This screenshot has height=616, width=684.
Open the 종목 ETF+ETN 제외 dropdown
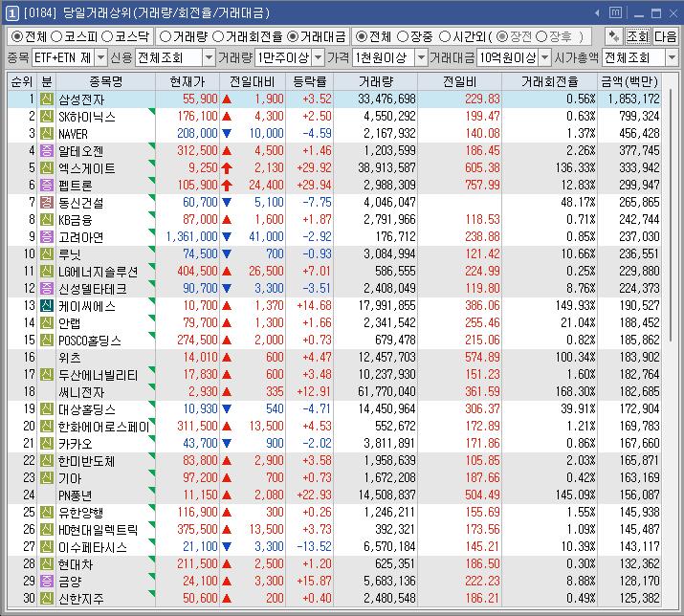100,57
